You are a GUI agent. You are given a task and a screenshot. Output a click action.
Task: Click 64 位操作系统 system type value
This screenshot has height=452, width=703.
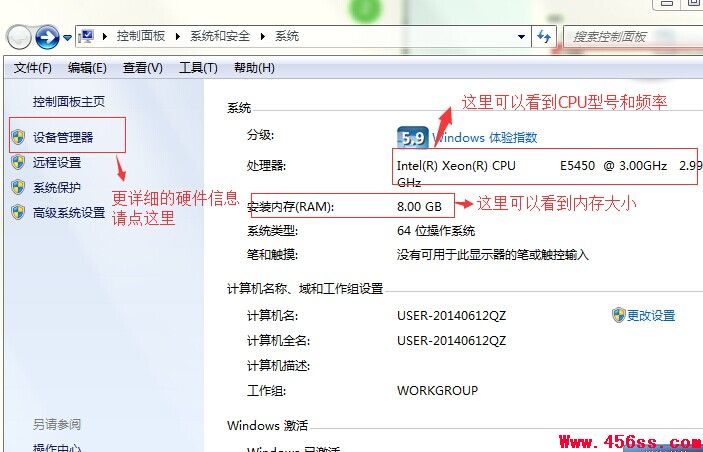coord(436,231)
